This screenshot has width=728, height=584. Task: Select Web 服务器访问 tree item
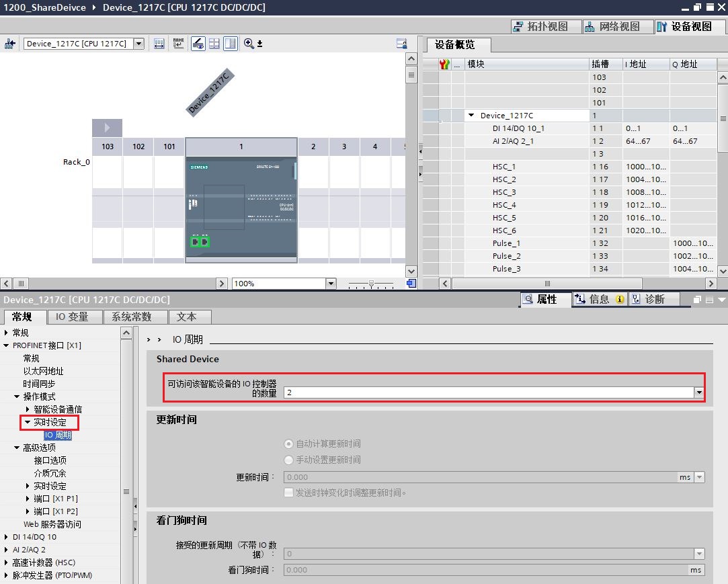coord(52,524)
